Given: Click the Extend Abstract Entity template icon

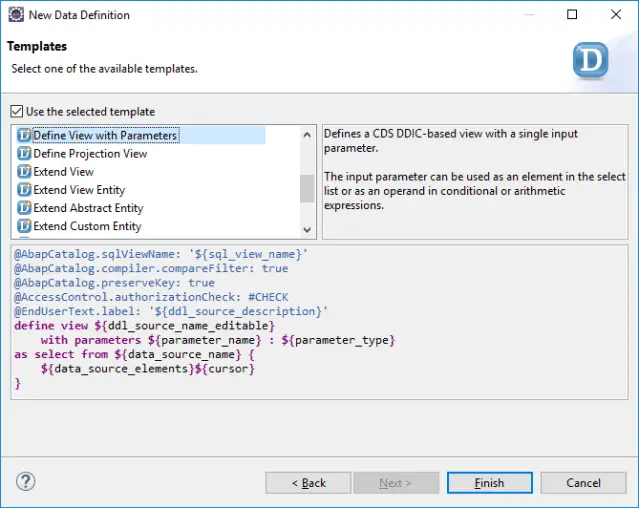Looking at the screenshot, I should point(25,208).
